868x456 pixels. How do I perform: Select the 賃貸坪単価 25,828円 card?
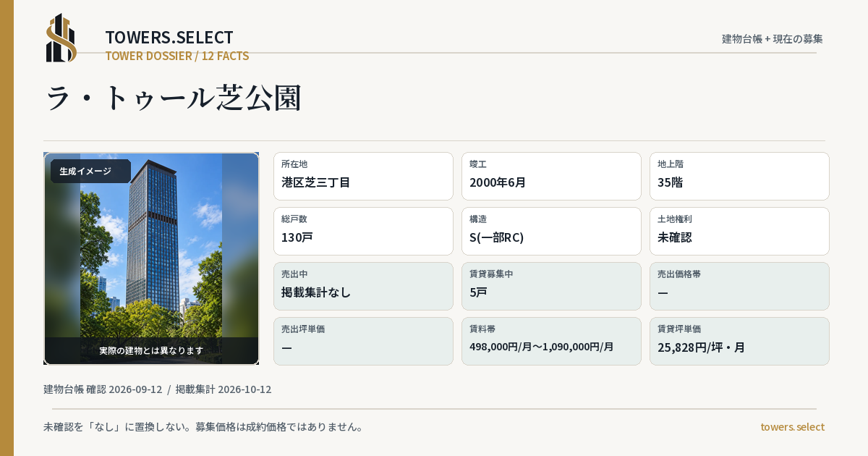click(x=739, y=341)
